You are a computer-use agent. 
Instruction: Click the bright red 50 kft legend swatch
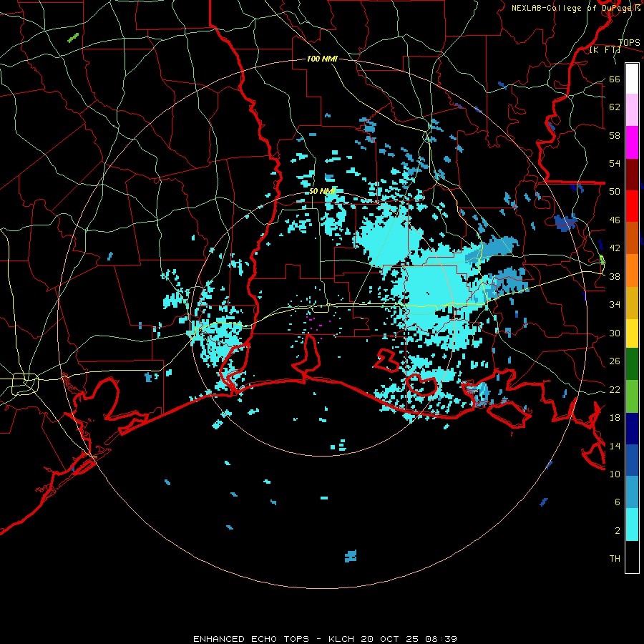[632, 206]
